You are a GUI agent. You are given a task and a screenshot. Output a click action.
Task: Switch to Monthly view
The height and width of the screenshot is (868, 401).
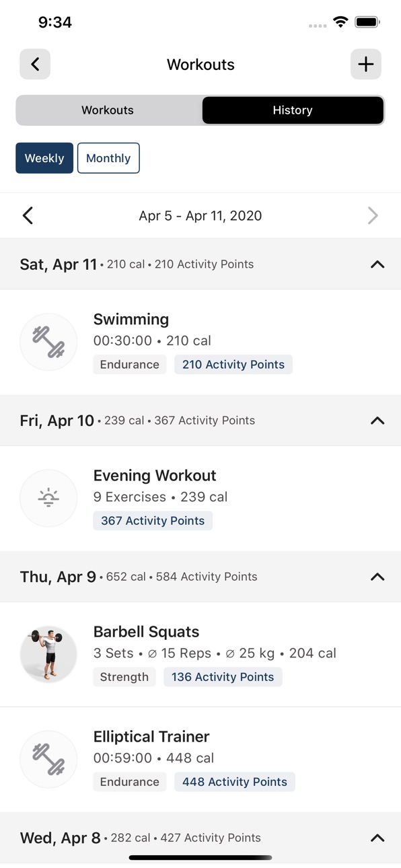pos(108,158)
